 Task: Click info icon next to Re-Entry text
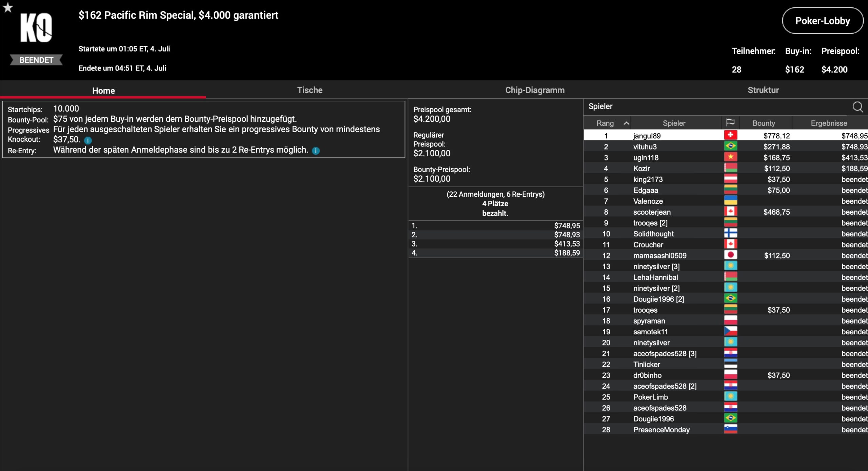(x=316, y=151)
